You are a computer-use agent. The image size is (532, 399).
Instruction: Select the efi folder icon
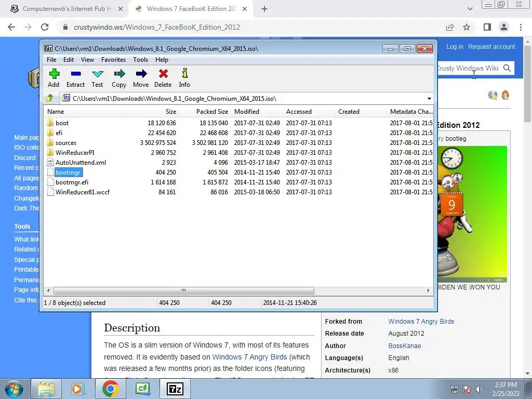(x=50, y=132)
